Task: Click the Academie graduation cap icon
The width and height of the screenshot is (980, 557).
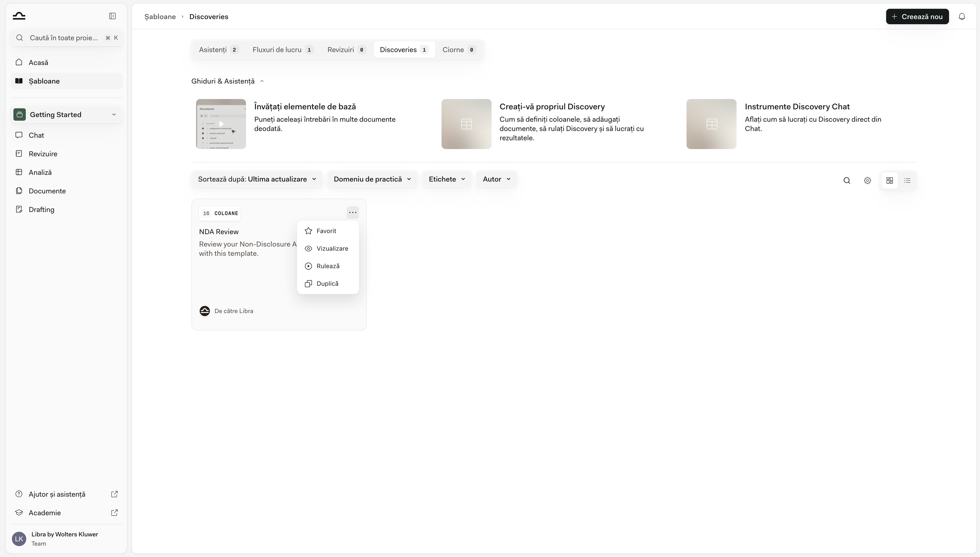Action: point(19,513)
